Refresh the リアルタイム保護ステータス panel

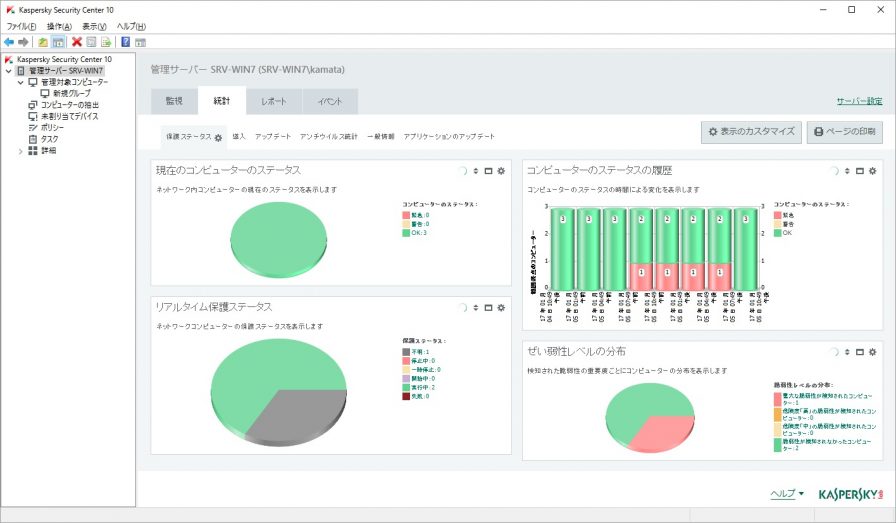point(462,308)
